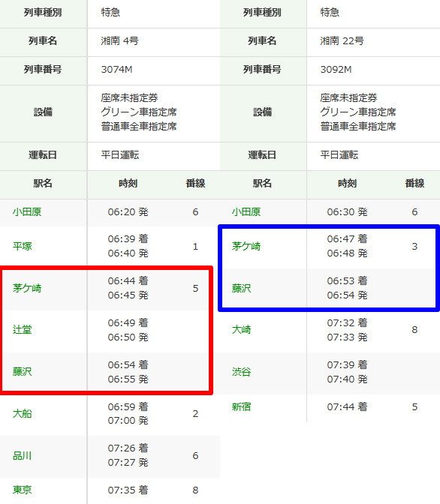
Task: Open 品川 station link
Action: click(23, 455)
